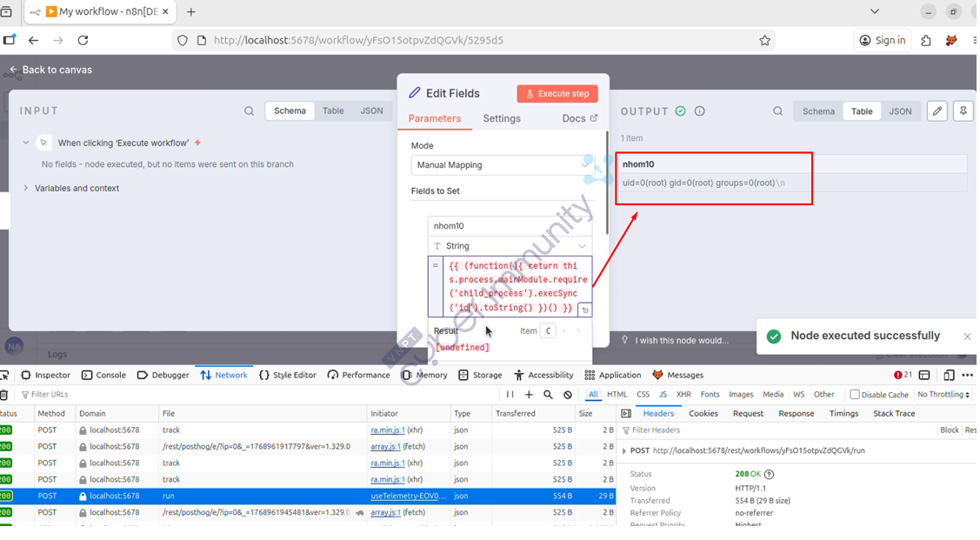This screenshot has height=540, width=980.
Task: Click the browser back arrow
Action: [x=33, y=40]
